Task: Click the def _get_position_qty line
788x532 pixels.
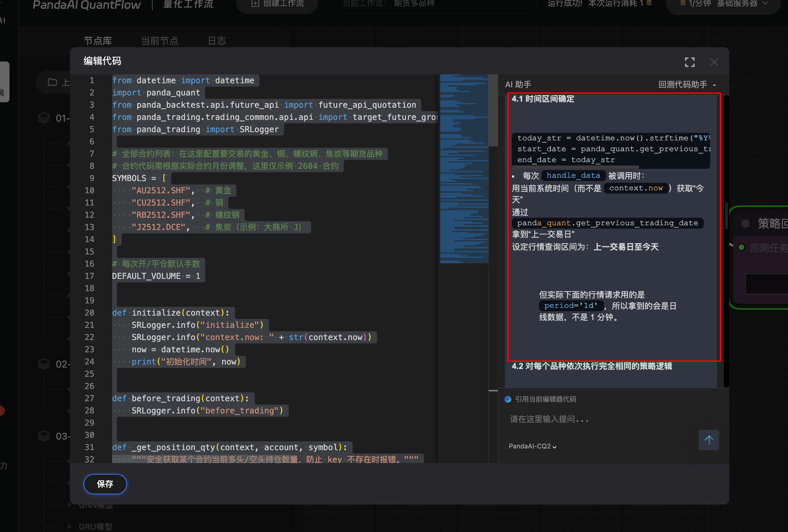Action: [x=230, y=447]
